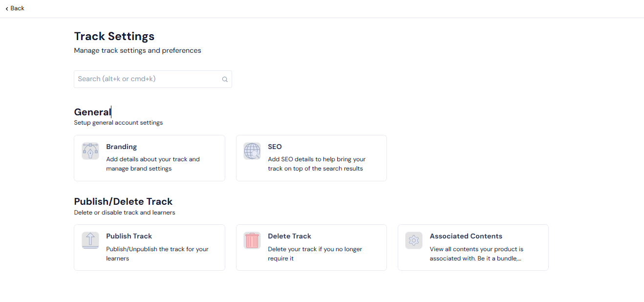Select the Publish/Delete Track section heading
The width and height of the screenshot is (644, 302).
coord(123,201)
